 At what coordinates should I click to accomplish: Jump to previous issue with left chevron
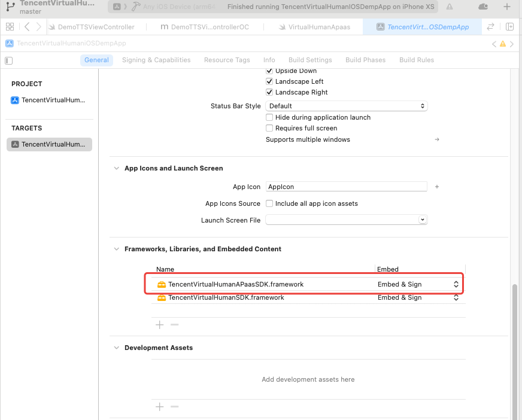click(494, 44)
